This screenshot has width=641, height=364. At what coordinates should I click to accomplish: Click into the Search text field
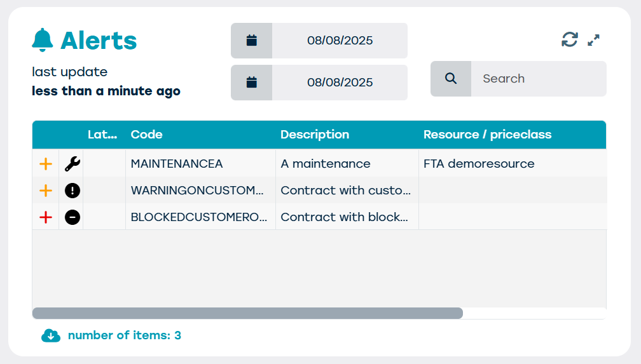tap(537, 79)
